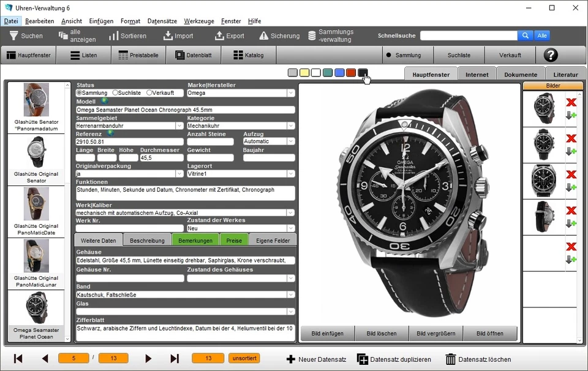Open the Datensätze menu
Image resolution: width=588 pixels, height=371 pixels.
[x=162, y=21]
